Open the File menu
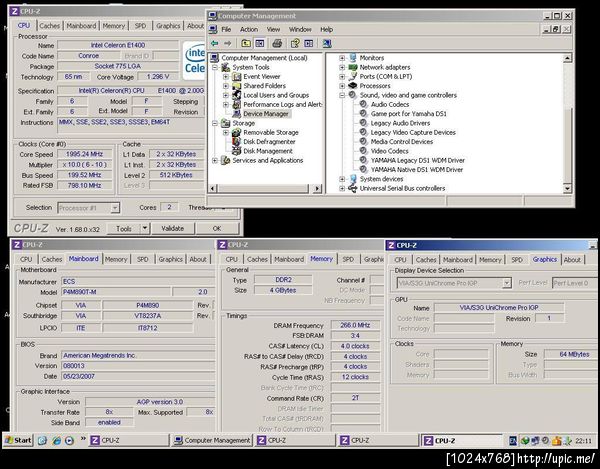 [x=226, y=29]
